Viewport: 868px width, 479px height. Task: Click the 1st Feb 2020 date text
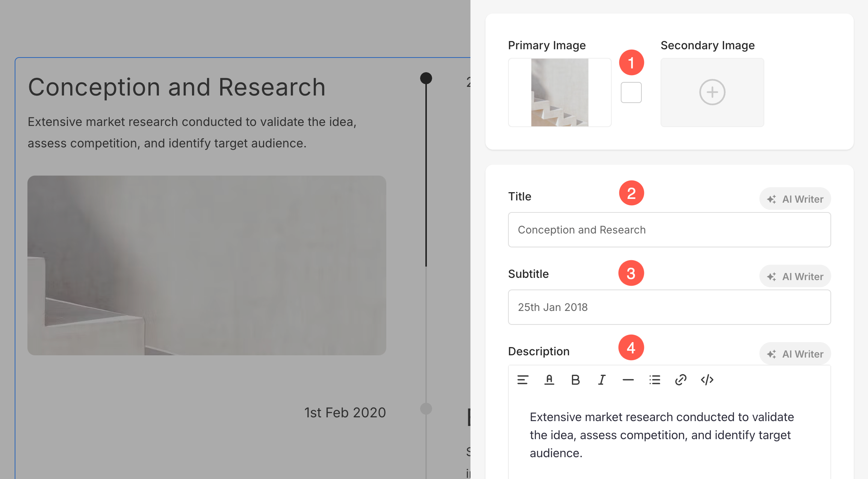point(345,412)
